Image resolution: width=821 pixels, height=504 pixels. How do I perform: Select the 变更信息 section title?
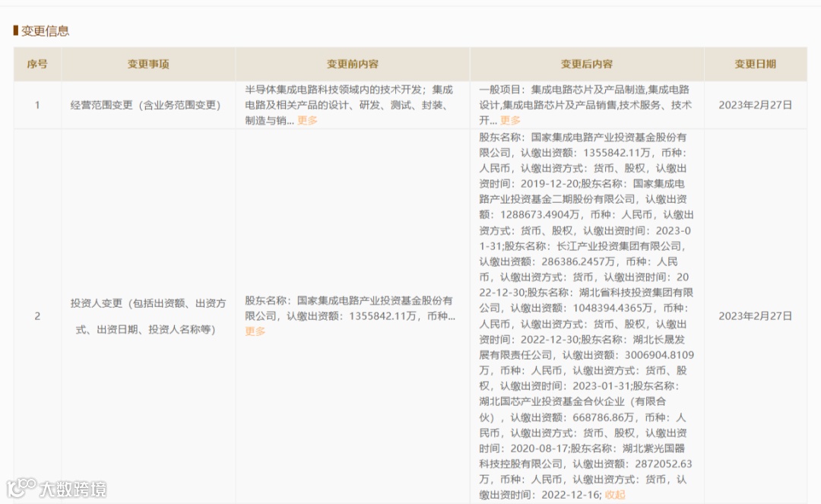tap(45, 31)
